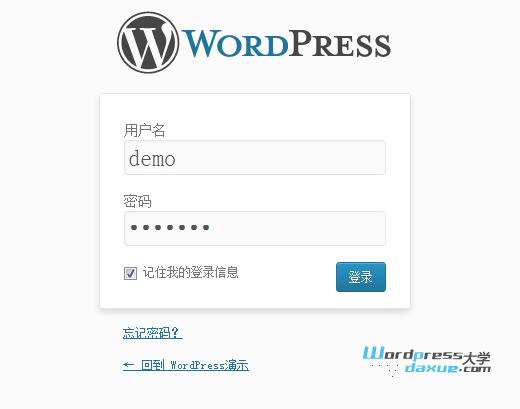Click the gray "Press" part of logo
Screen dimensions: 520x409
point(339,43)
